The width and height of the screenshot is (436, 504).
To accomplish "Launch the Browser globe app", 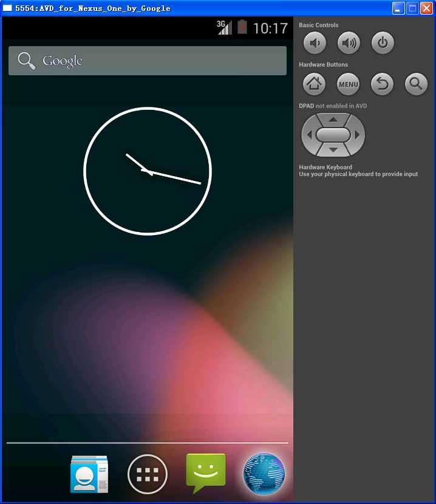I will tap(264, 474).
